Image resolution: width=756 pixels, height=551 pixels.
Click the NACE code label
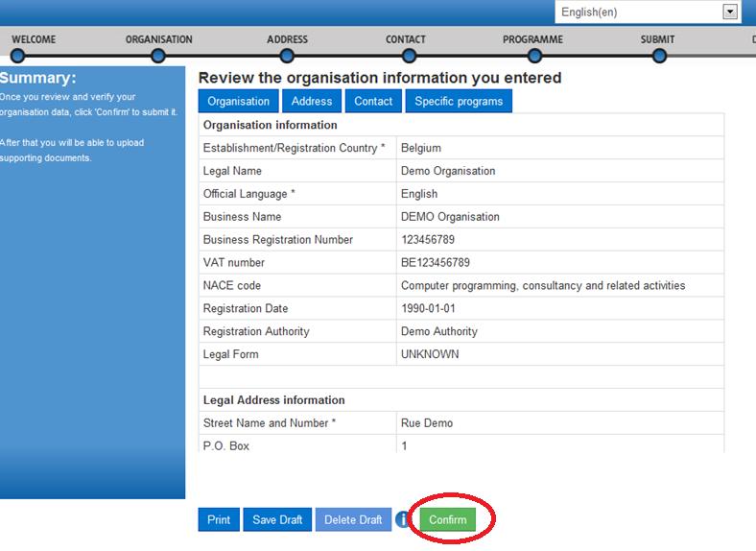[x=232, y=286]
